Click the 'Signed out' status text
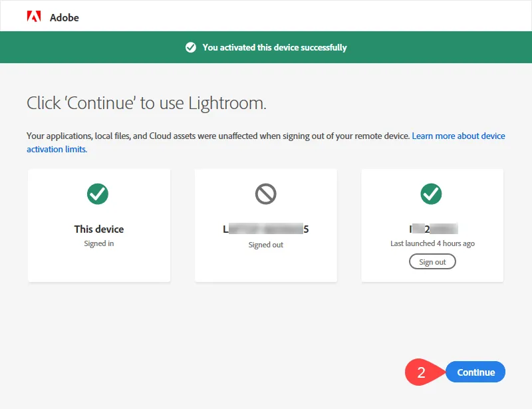This screenshot has width=532, height=409. [265, 245]
